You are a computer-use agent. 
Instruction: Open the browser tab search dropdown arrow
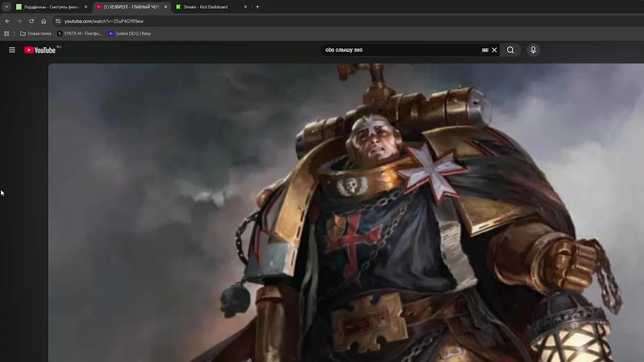click(x=7, y=7)
